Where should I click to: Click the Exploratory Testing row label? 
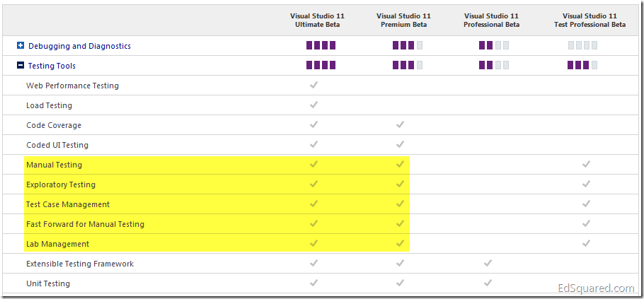61,184
